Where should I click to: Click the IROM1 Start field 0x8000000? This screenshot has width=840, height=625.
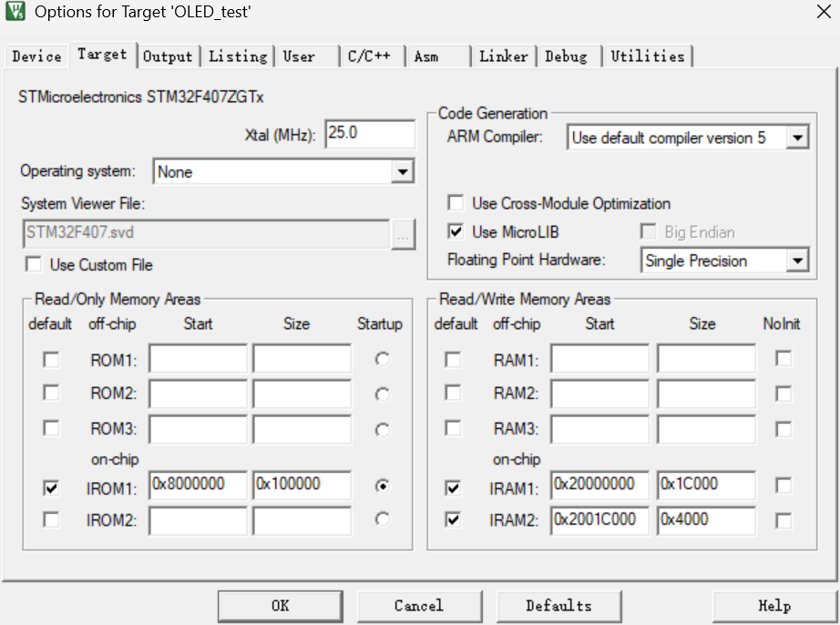199,486
